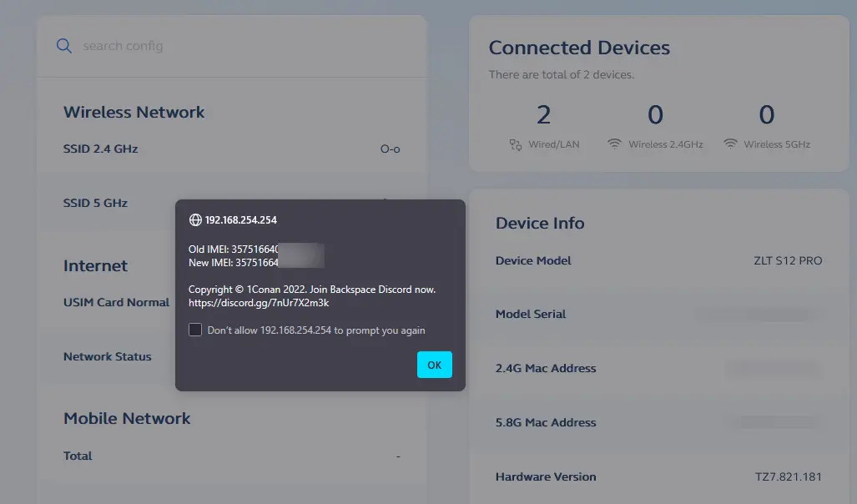Click the Wired/LAN devices icon

click(516, 144)
